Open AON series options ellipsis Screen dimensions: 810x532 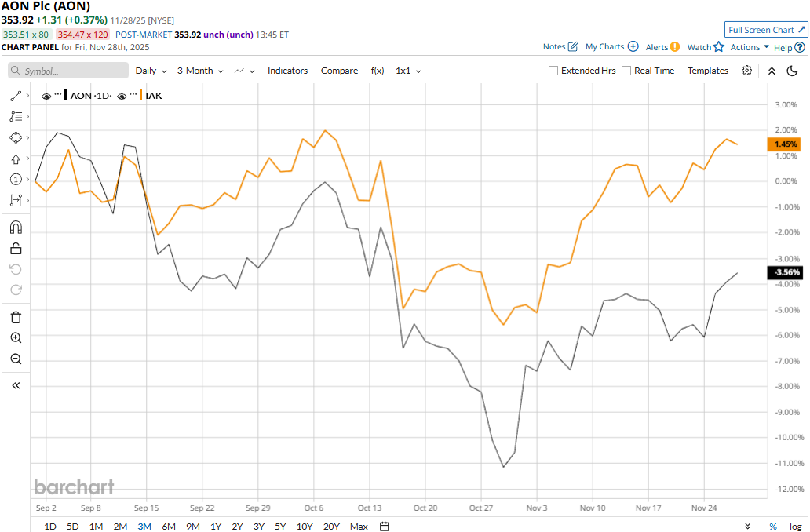coord(58,94)
